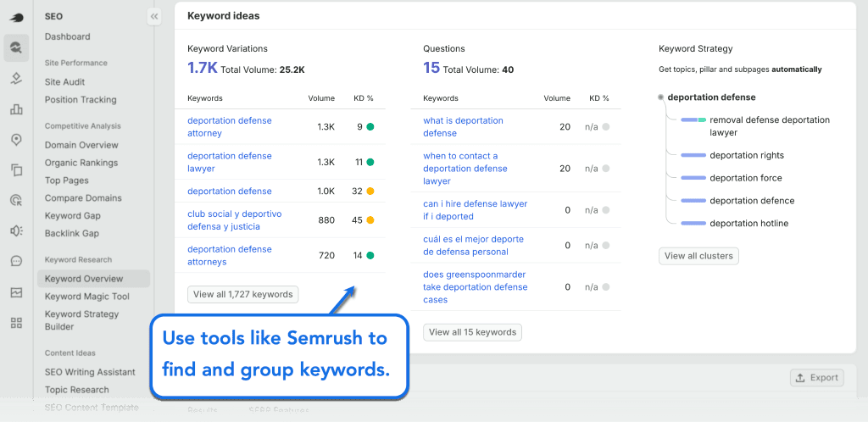Open Compare Domains
The image size is (868, 422).
coord(83,198)
